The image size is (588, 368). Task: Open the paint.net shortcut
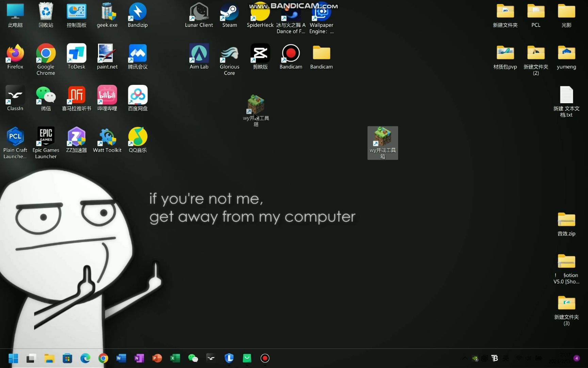point(107,57)
